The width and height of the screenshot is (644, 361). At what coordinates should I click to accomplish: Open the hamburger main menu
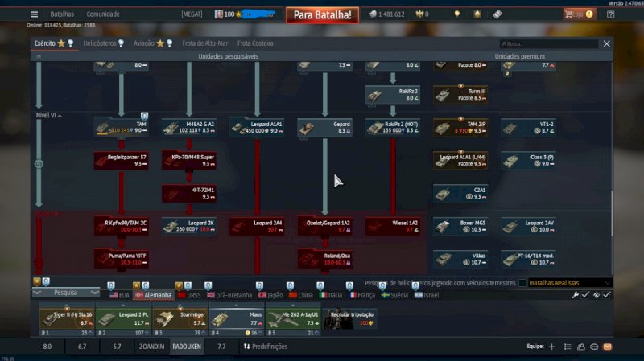[34, 14]
